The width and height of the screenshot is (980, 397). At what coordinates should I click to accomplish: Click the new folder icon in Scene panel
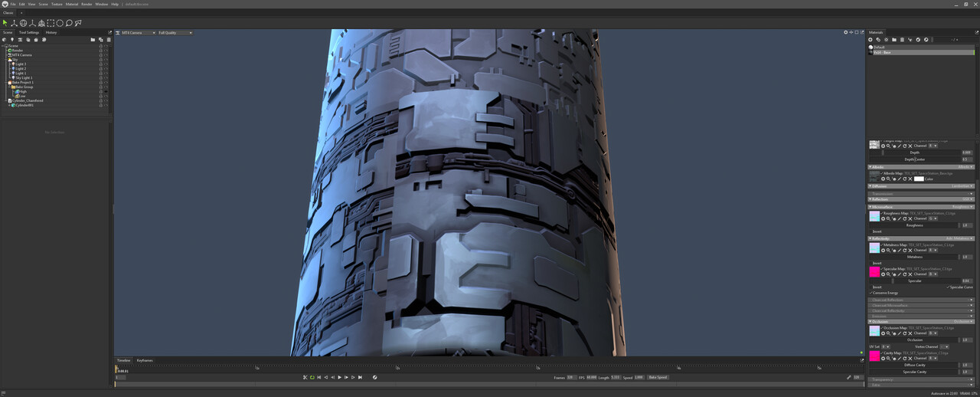click(x=93, y=40)
